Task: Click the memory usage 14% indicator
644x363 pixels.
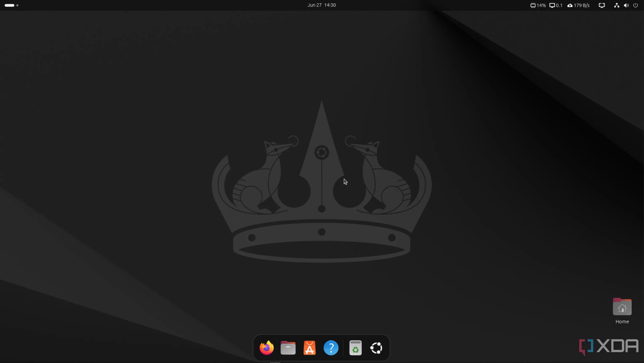Action: (538, 5)
